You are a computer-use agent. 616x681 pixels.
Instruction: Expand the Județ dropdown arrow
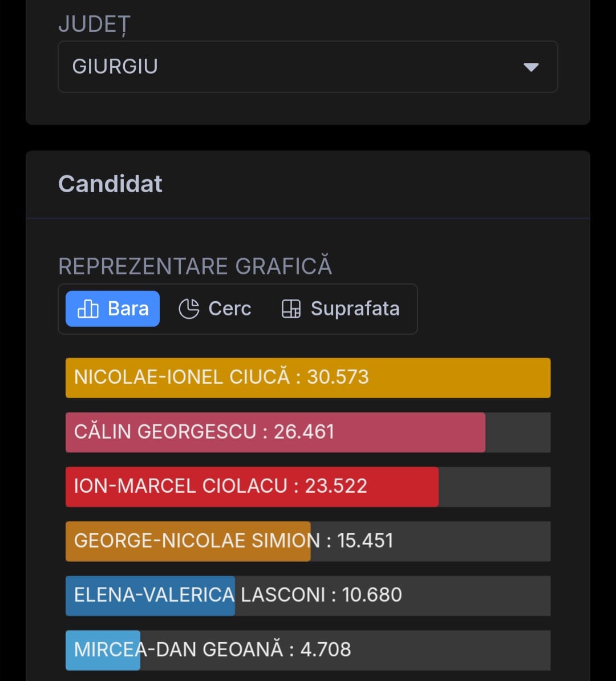tap(531, 67)
